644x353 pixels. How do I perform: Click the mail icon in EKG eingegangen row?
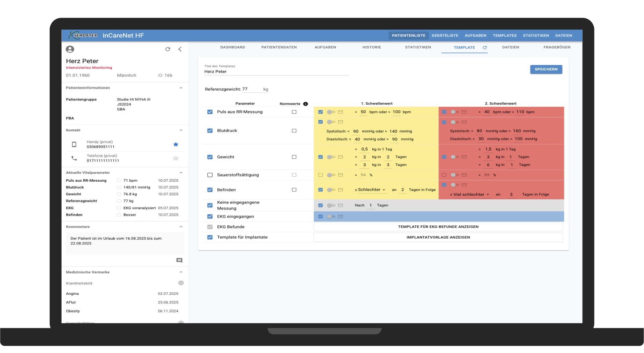[340, 217]
